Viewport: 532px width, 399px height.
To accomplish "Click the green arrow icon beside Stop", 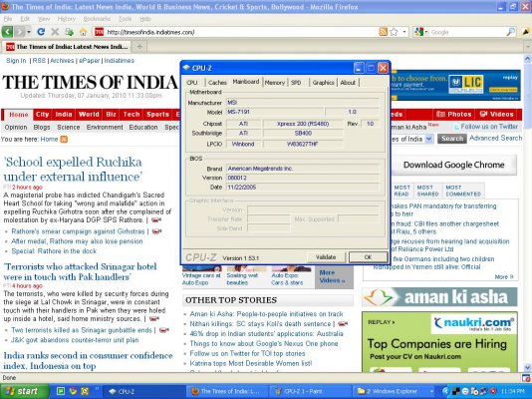I will pyautogui.click(x=69, y=32).
